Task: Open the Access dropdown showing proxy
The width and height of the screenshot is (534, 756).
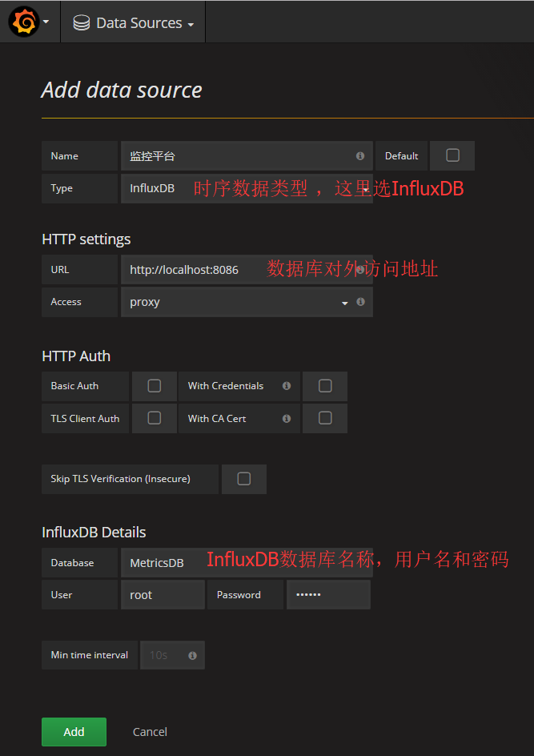Action: click(x=247, y=302)
